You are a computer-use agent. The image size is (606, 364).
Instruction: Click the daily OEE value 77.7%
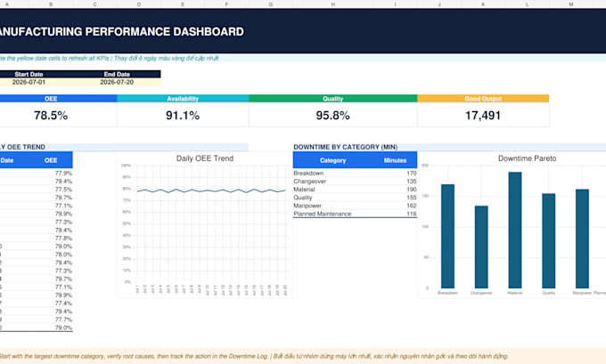pyautogui.click(x=63, y=320)
